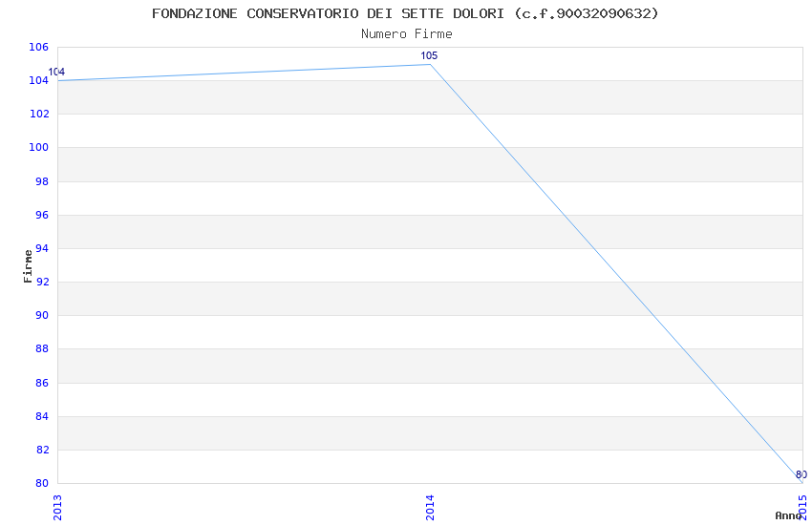The height and width of the screenshot is (525, 812).
Task: Click the 104 y-axis tick label
Action: coord(38,81)
